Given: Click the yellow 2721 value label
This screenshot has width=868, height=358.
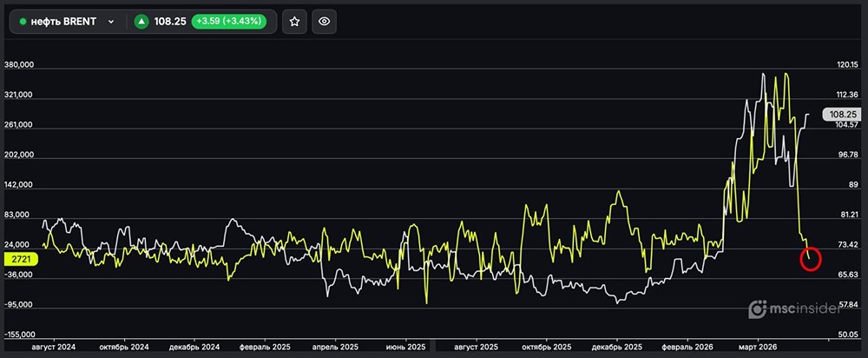Looking at the screenshot, I should click(20, 259).
